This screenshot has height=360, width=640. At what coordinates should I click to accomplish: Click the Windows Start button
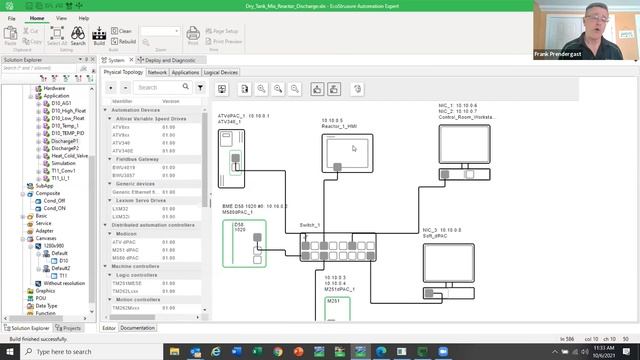point(9,351)
